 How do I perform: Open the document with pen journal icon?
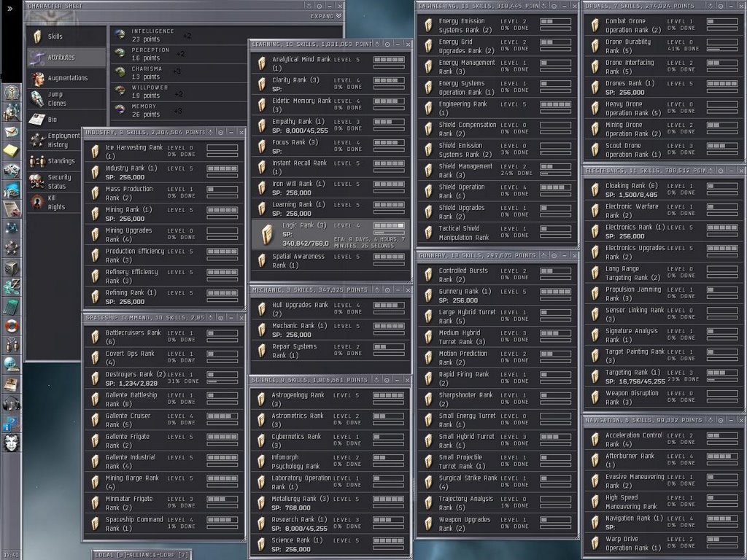tap(11, 209)
